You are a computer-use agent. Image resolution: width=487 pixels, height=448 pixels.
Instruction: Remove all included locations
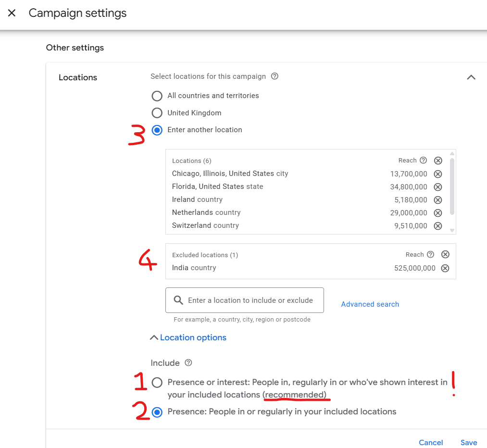tap(438, 161)
